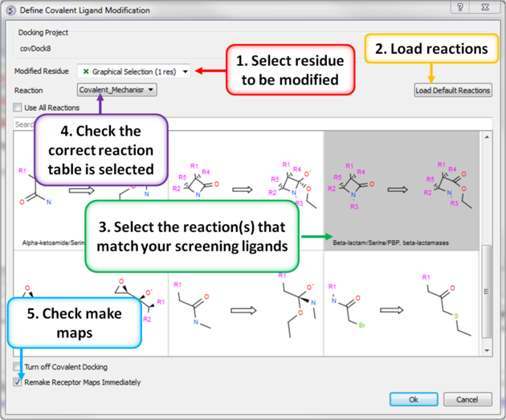
Task: Toggle Remake Receptor Maps Immediately checkbox
Action: tap(18, 382)
